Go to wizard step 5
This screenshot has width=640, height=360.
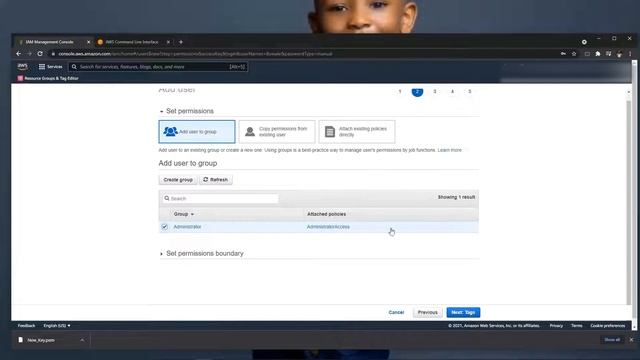tap(470, 91)
